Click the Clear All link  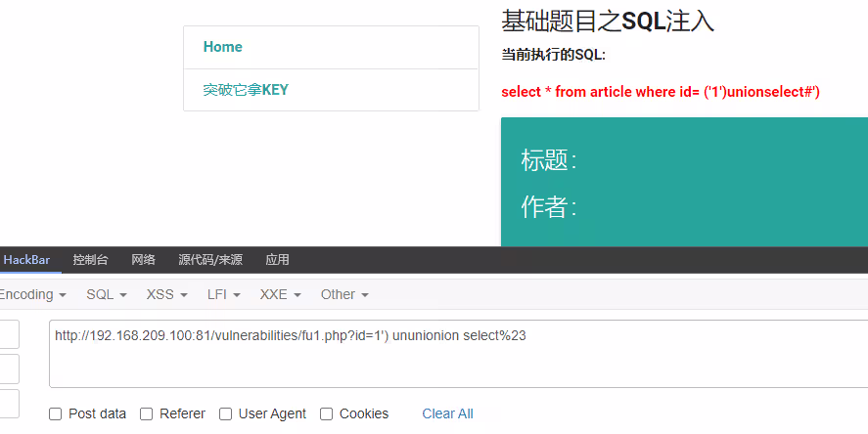447,413
